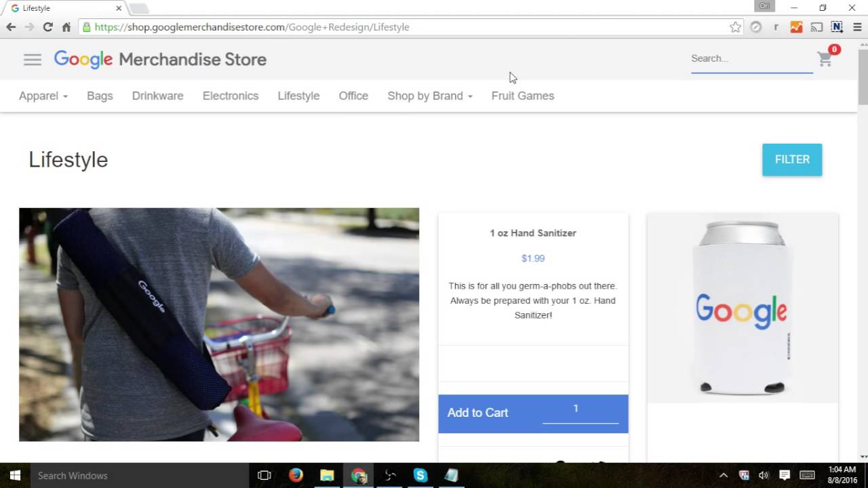Open the touch keyboard from the tray

click(x=807, y=475)
